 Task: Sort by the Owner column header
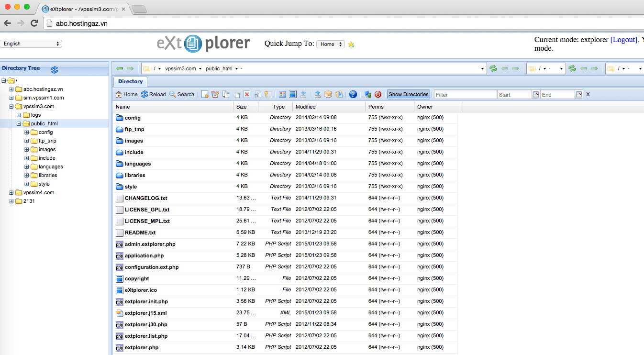pos(438,107)
